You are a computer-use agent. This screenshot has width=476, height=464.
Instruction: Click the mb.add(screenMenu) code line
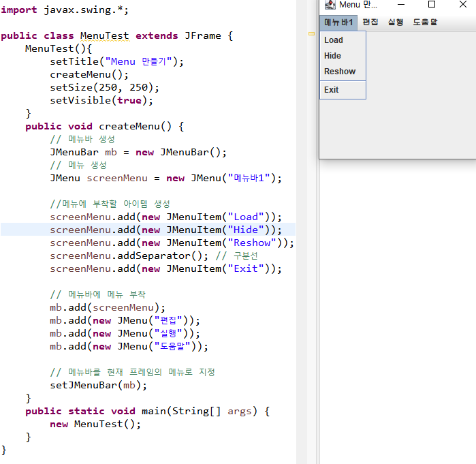[x=108, y=307]
